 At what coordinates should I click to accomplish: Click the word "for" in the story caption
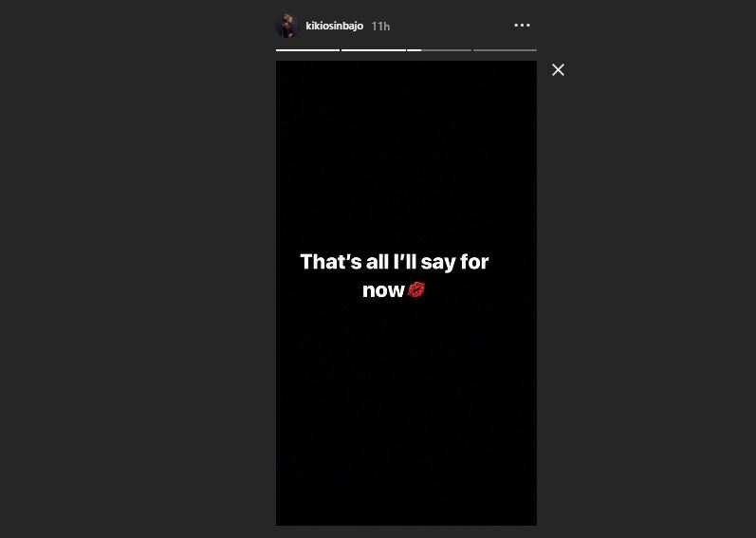474,262
